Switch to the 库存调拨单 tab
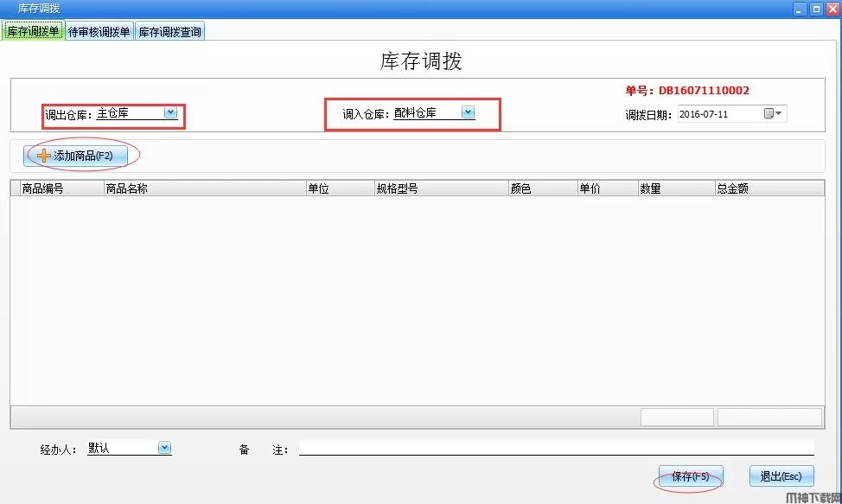 34,32
